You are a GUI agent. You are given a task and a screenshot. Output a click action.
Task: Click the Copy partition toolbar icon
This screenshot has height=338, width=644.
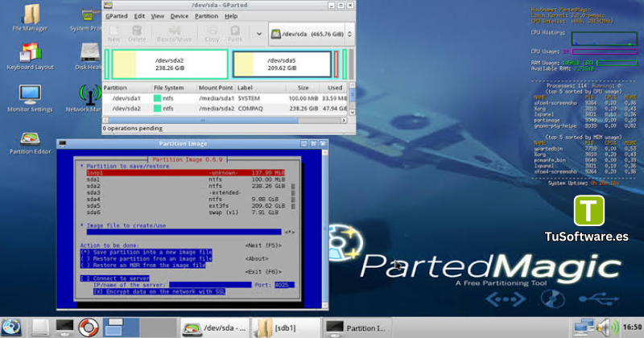[212, 34]
